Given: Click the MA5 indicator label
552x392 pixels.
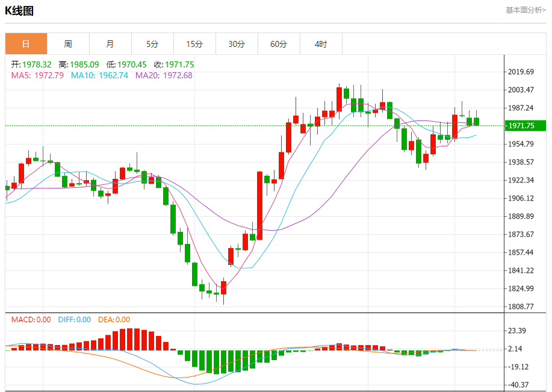Looking at the screenshot, I should pyautogui.click(x=37, y=75).
